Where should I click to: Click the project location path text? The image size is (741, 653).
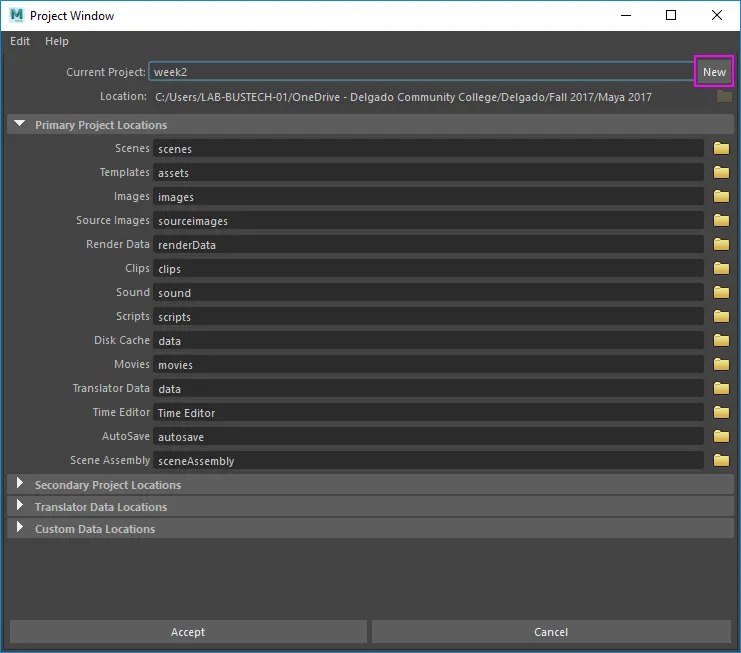(x=403, y=97)
